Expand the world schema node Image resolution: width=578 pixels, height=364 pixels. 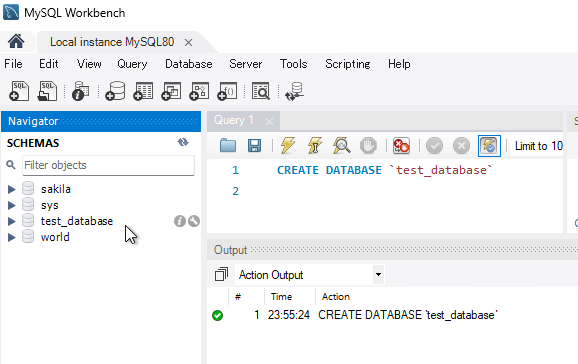tap(12, 237)
